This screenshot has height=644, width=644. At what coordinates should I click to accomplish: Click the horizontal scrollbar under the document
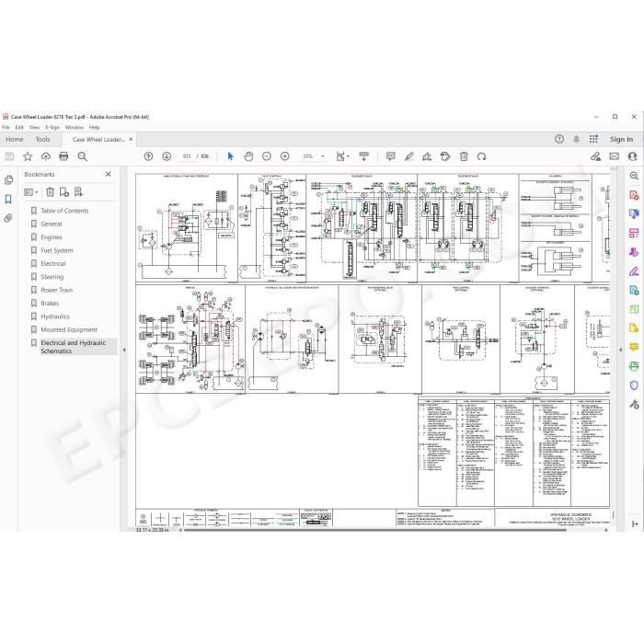(x=374, y=530)
